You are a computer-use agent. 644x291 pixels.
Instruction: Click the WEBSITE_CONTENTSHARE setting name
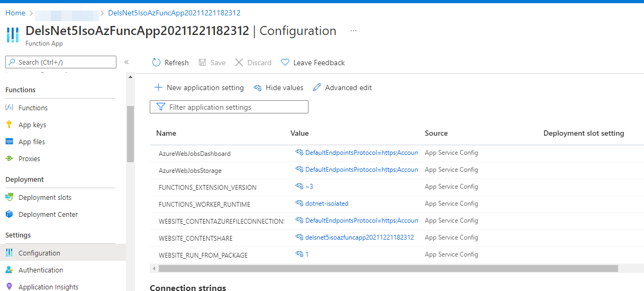point(196,238)
